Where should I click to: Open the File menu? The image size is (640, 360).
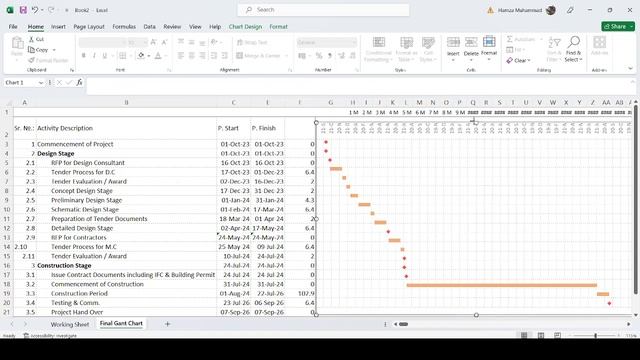click(x=13, y=27)
